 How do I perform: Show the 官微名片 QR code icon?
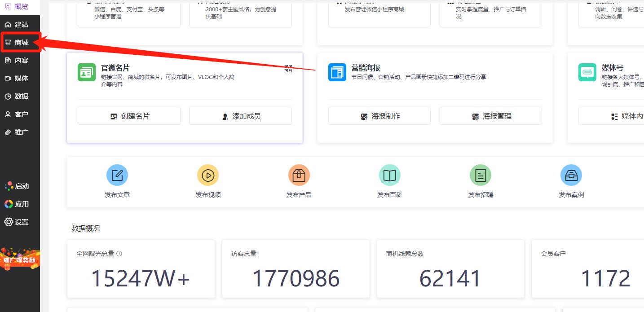pos(288,69)
